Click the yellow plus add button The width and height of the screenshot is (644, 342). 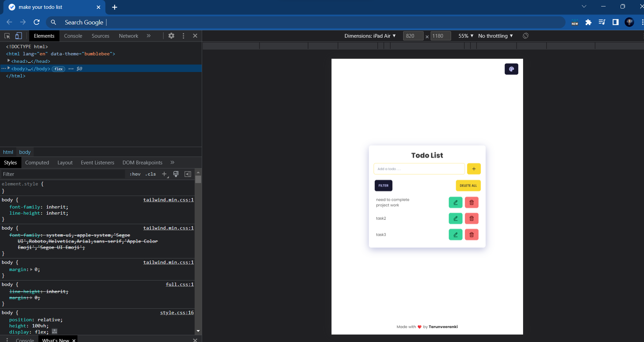(474, 169)
